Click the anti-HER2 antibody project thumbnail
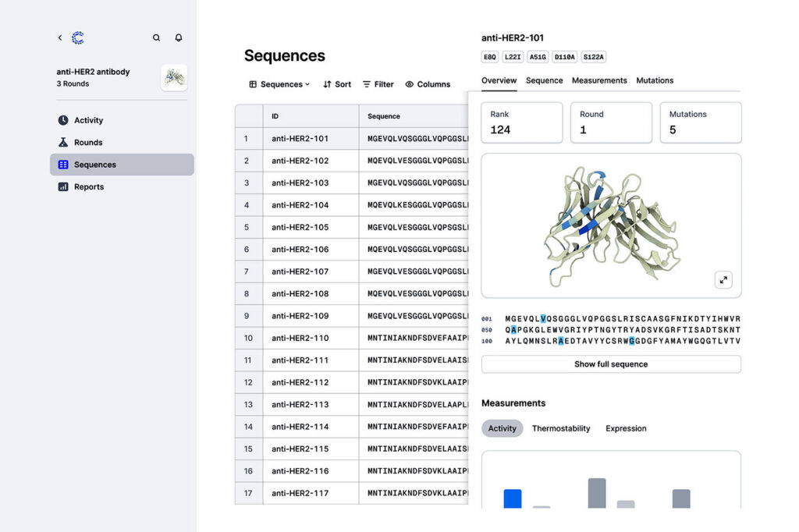The width and height of the screenshot is (799, 532). pyautogui.click(x=174, y=77)
